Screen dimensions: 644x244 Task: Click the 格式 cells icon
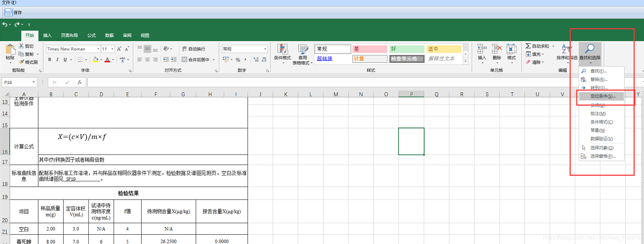pos(512,49)
